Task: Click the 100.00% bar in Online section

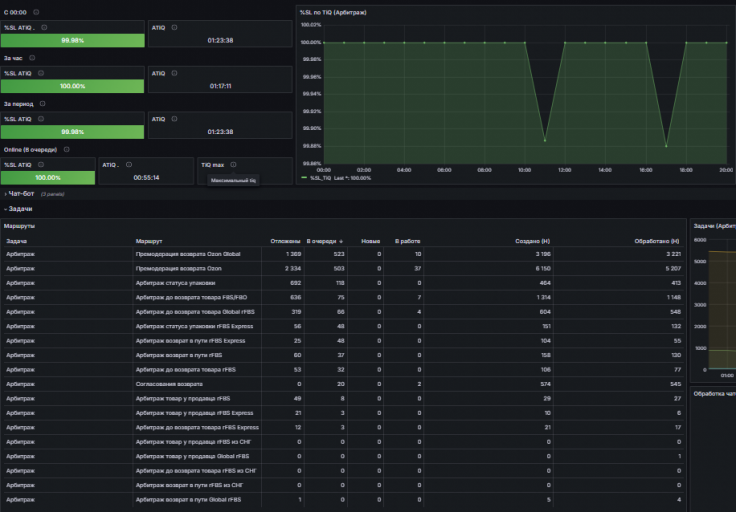Action: 48,178
